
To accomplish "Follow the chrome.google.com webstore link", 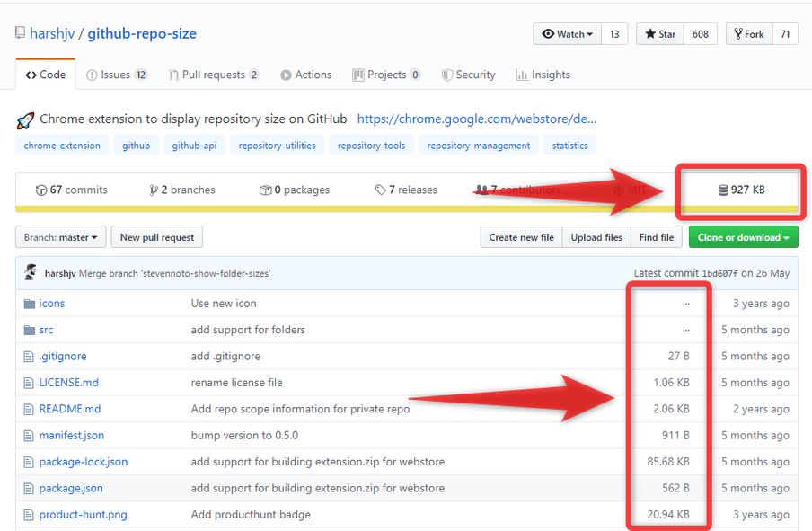I will click(x=476, y=119).
